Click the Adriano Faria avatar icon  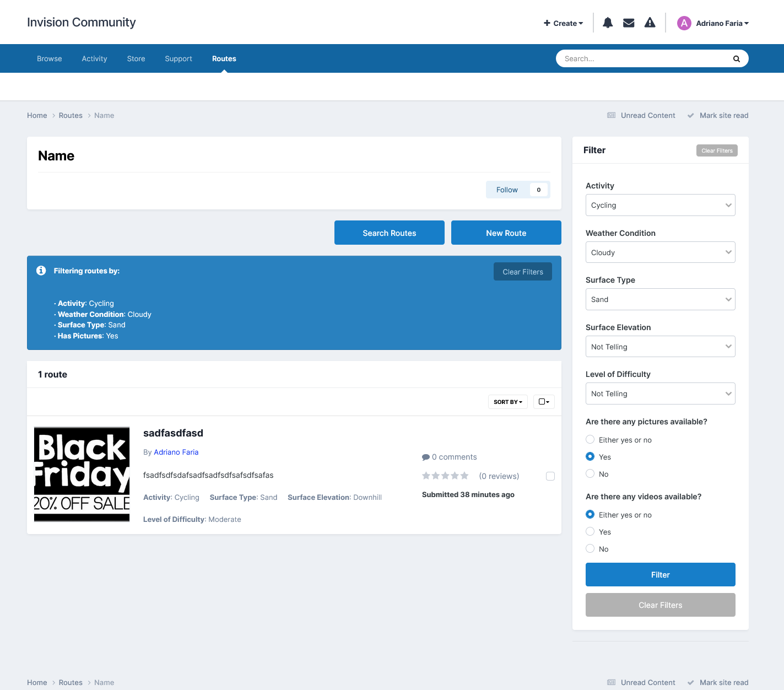point(684,23)
